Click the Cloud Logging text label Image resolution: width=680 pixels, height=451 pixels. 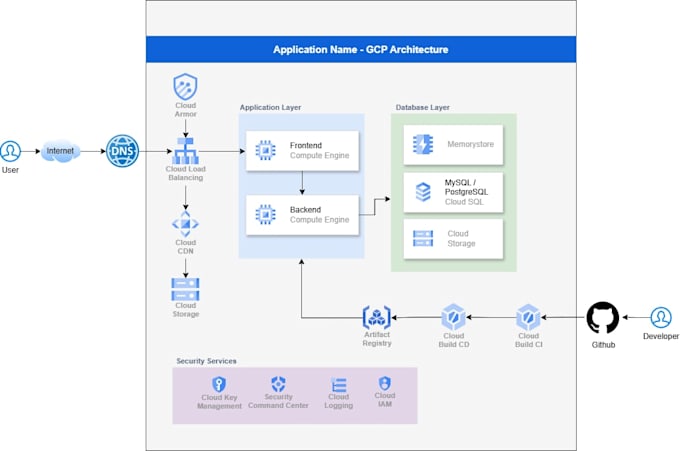click(339, 401)
